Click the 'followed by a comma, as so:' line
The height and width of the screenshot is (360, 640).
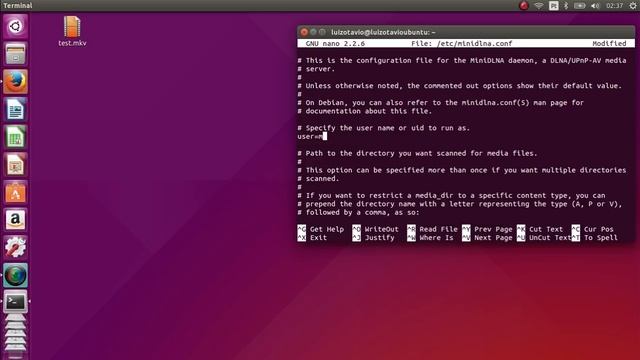tap(358, 212)
